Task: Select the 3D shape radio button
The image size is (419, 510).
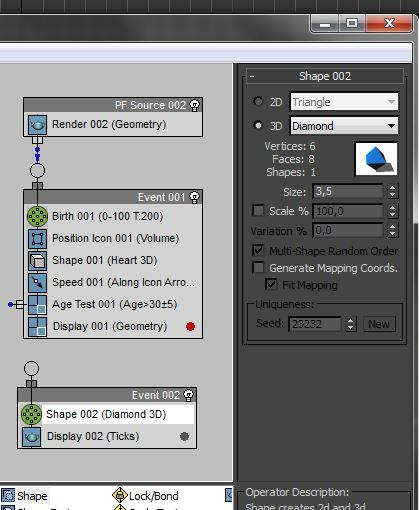Action: point(258,125)
